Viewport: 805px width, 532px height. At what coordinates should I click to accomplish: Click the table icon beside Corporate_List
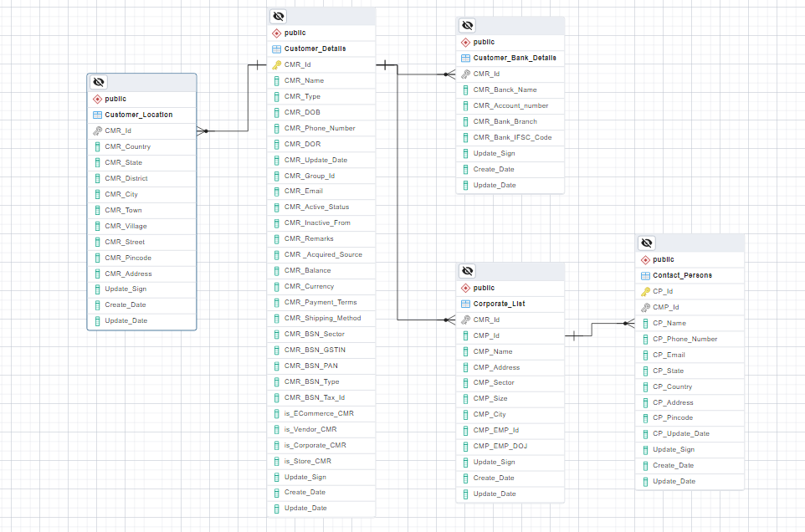466,304
